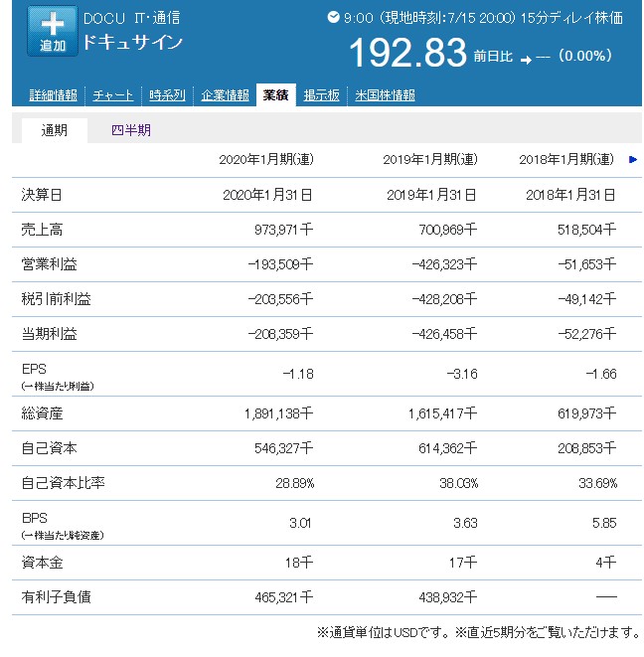Click BPS value 3.63
The height and width of the screenshot is (657, 644).
465,523
